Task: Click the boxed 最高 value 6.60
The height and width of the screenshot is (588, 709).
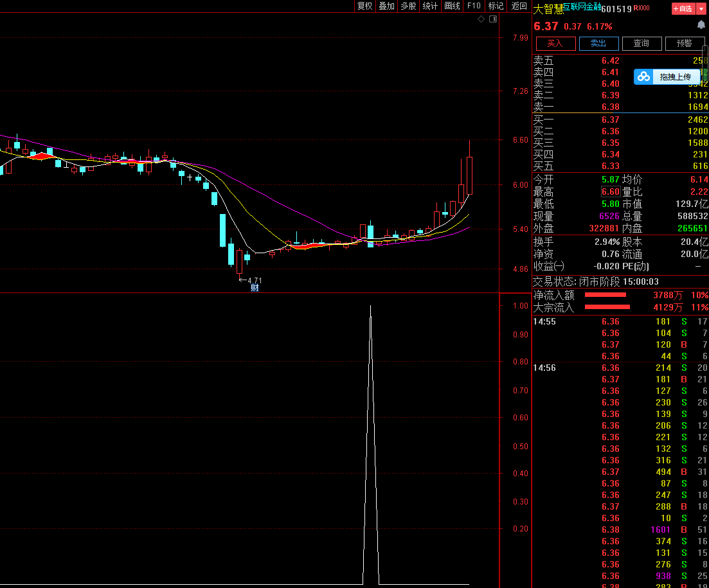Action: pyautogui.click(x=611, y=192)
